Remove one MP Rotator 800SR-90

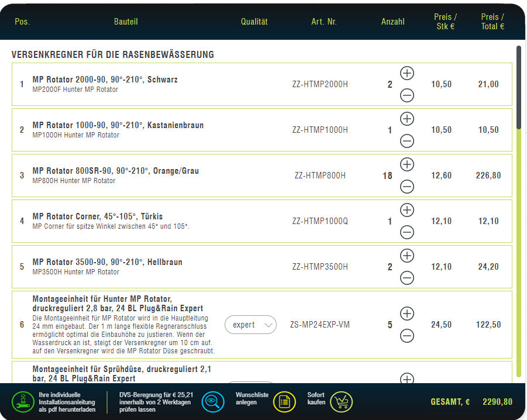pyautogui.click(x=407, y=187)
